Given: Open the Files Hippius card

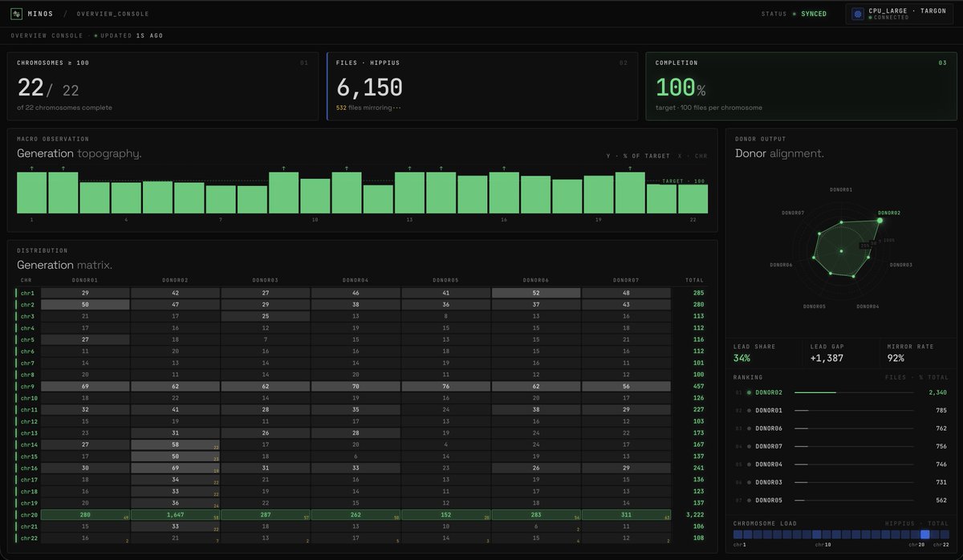Looking at the screenshot, I should (482, 87).
